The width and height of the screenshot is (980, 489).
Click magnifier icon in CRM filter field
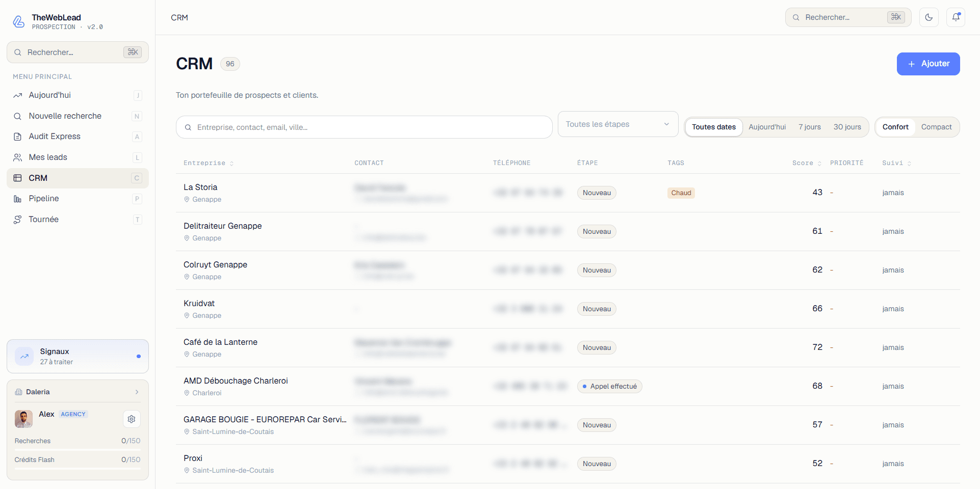coord(188,127)
